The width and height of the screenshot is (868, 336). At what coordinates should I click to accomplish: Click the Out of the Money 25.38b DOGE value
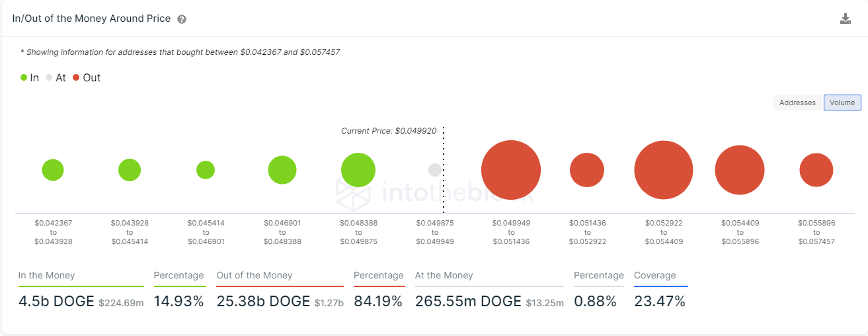pyautogui.click(x=263, y=302)
